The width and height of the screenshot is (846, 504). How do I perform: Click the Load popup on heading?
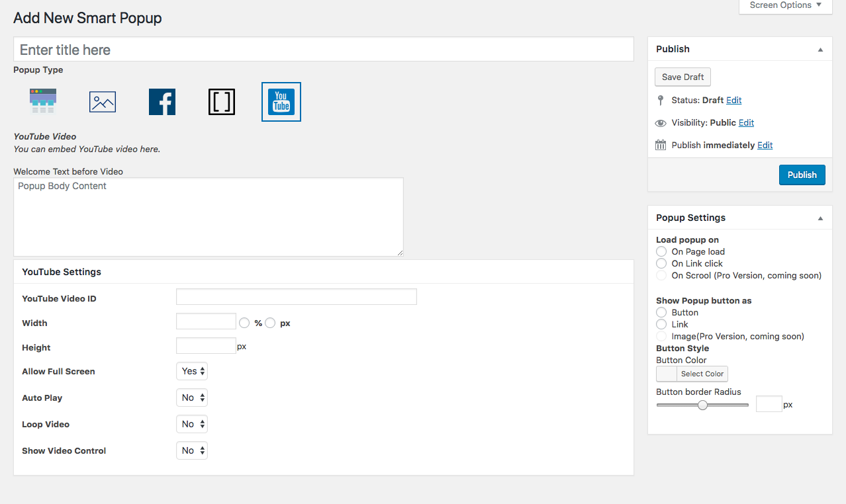[687, 240]
